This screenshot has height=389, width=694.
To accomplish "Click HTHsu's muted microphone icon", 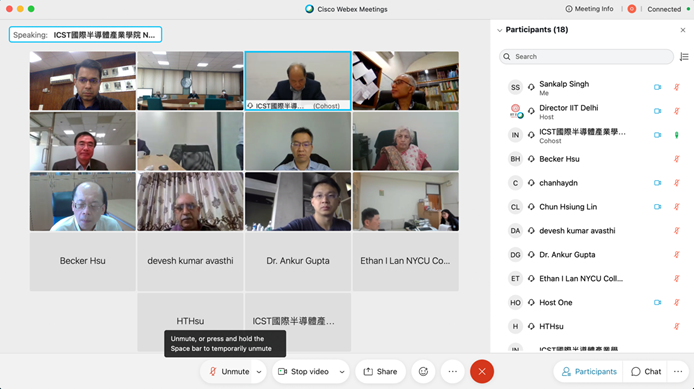I will [x=676, y=326].
